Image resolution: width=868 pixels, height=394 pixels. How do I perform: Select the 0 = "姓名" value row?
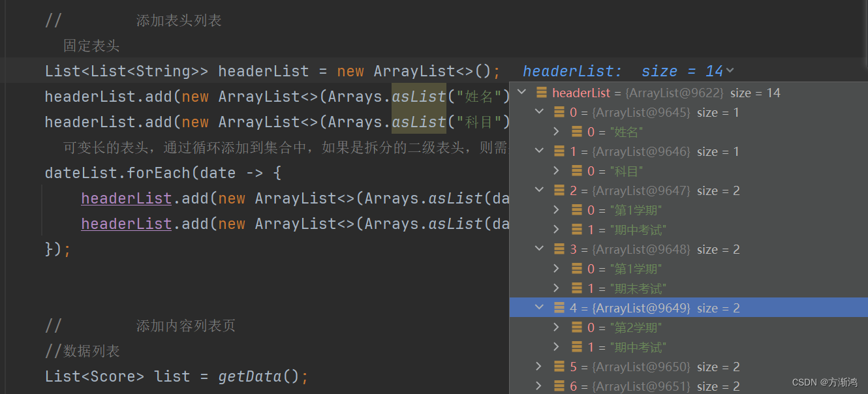coord(689,132)
